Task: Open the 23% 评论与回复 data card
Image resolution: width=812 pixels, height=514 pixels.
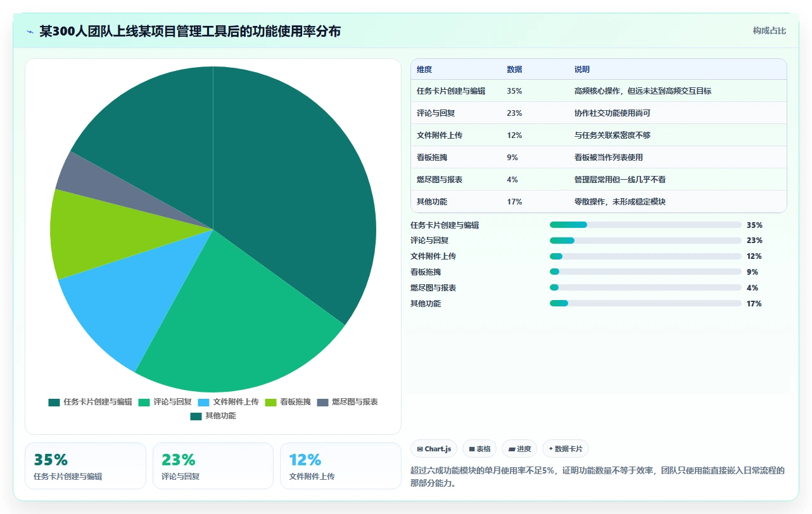Action: (213, 466)
